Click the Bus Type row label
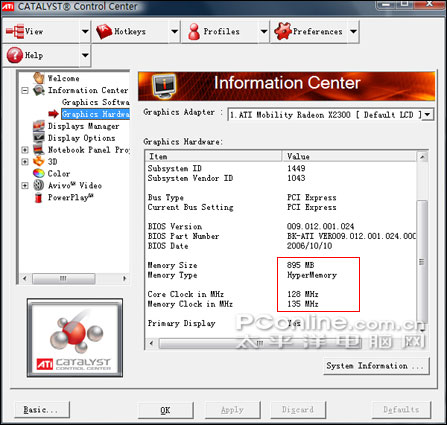Image resolution: width=447 pixels, height=425 pixels. [x=166, y=197]
